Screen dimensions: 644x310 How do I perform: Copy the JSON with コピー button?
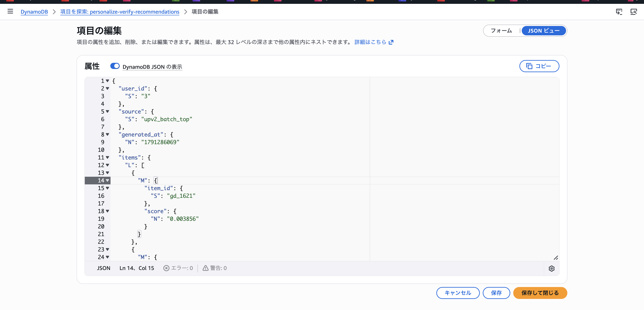pyautogui.click(x=539, y=66)
